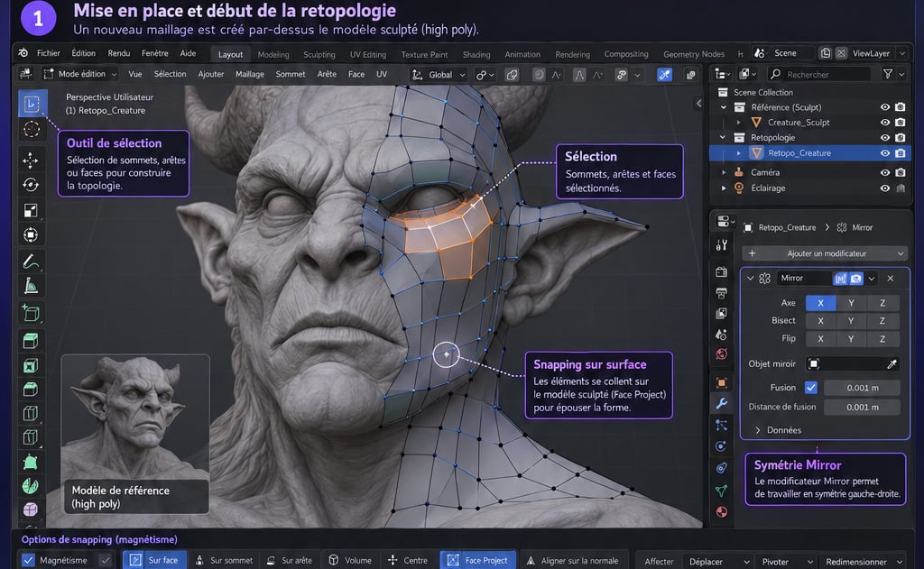Pick object with Objet miroir eyedropper

[892, 364]
